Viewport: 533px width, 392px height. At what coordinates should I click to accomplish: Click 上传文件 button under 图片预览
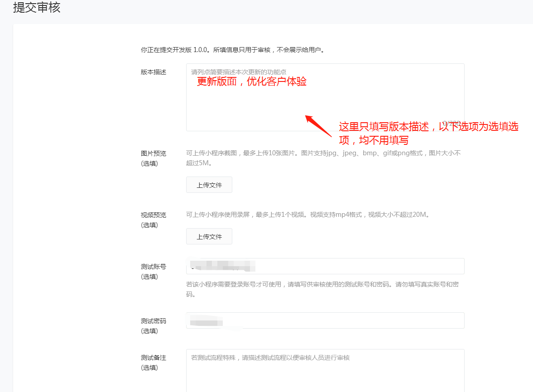(x=209, y=185)
